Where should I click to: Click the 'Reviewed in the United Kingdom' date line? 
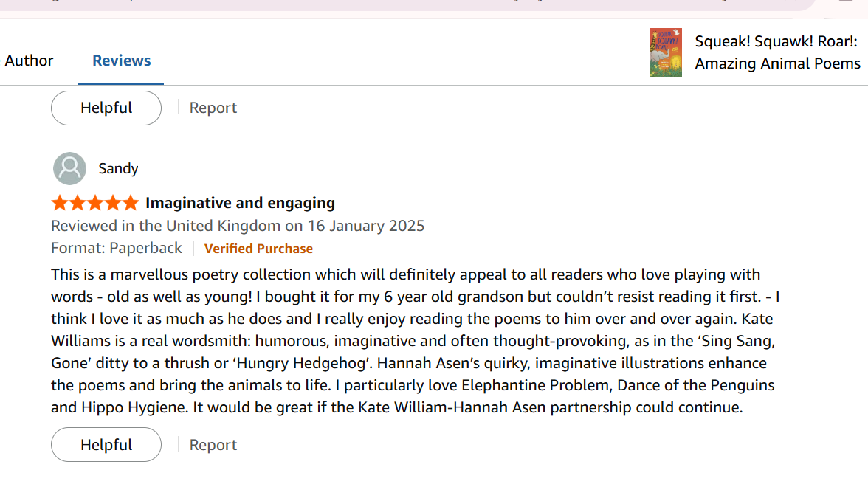tap(238, 226)
